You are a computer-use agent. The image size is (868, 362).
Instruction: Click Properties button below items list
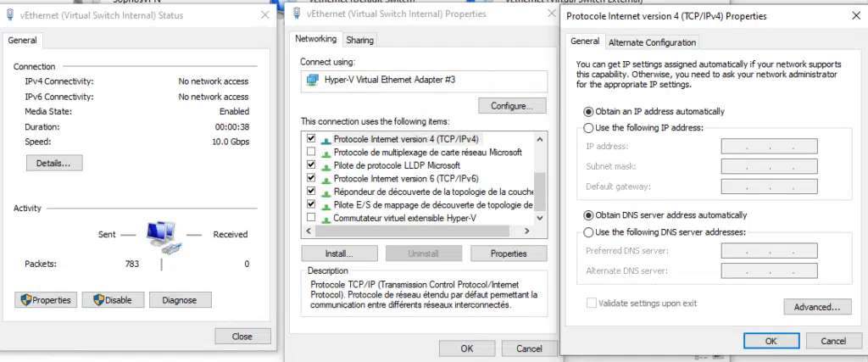point(509,253)
